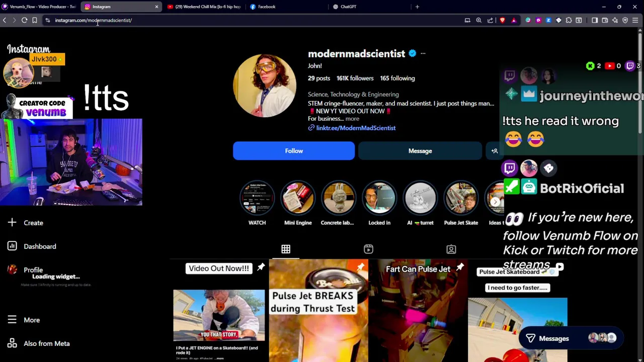Open Brave Wallet icon
644x362 pixels.
tap(605, 20)
